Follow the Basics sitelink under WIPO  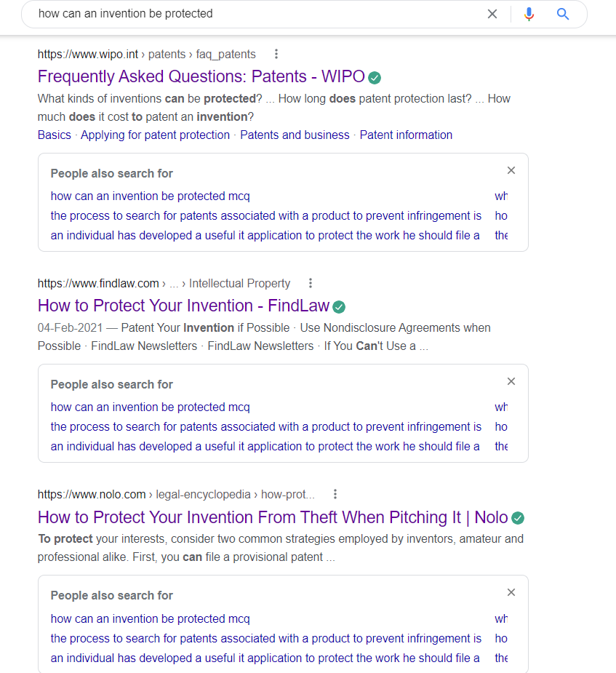tap(55, 135)
